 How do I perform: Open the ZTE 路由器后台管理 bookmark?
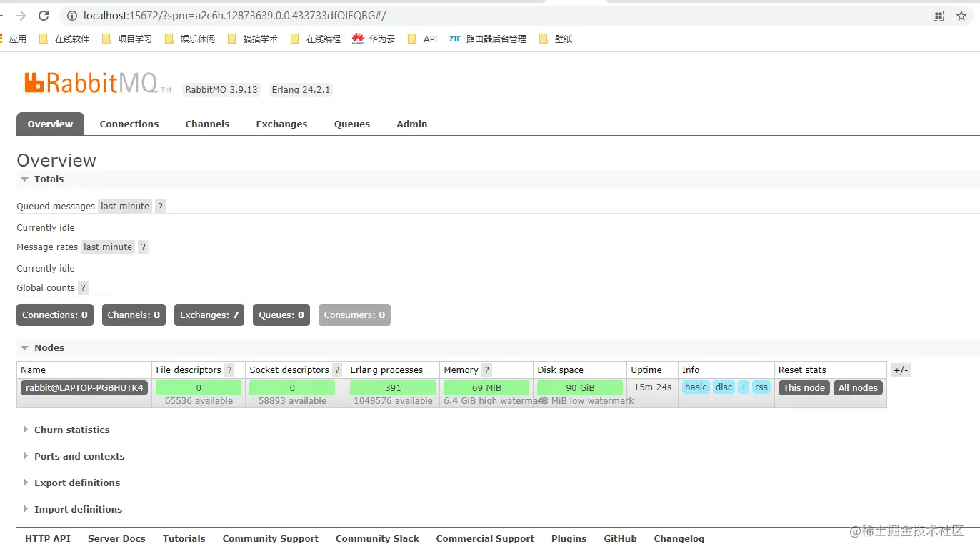[x=488, y=39]
